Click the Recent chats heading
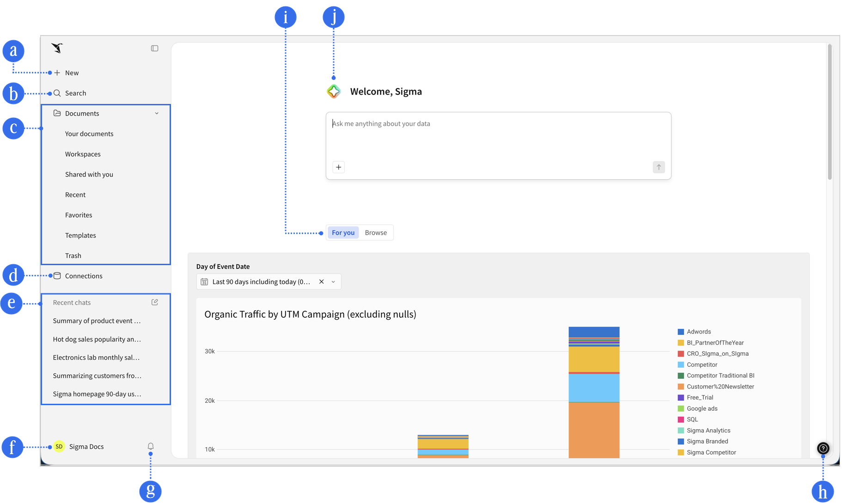This screenshot has width=842, height=504. point(72,303)
